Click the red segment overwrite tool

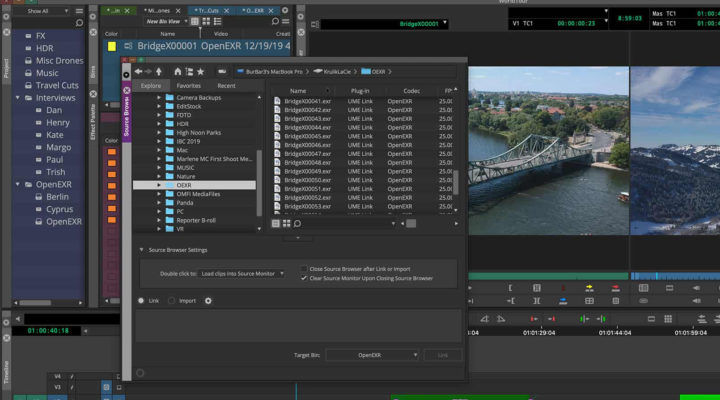[534, 319]
